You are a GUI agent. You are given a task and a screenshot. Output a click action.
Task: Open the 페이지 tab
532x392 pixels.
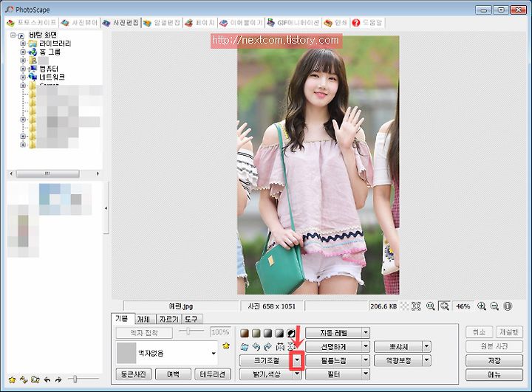[200, 23]
